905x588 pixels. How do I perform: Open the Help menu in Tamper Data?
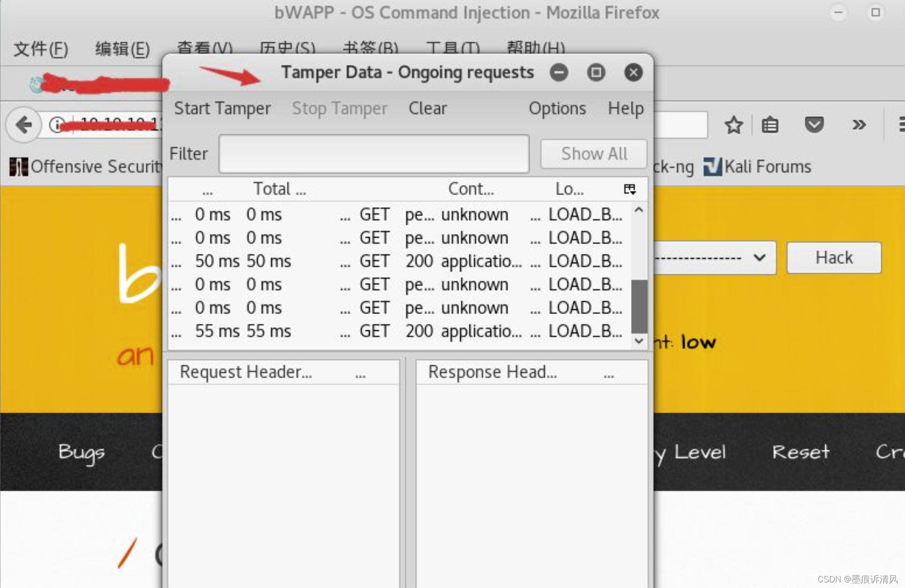[625, 108]
